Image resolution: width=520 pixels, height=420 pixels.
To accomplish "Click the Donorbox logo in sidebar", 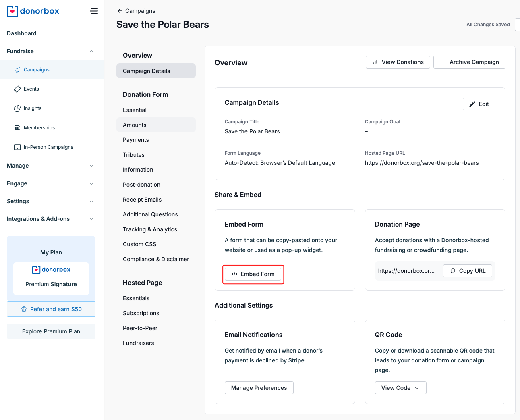I will [x=33, y=11].
